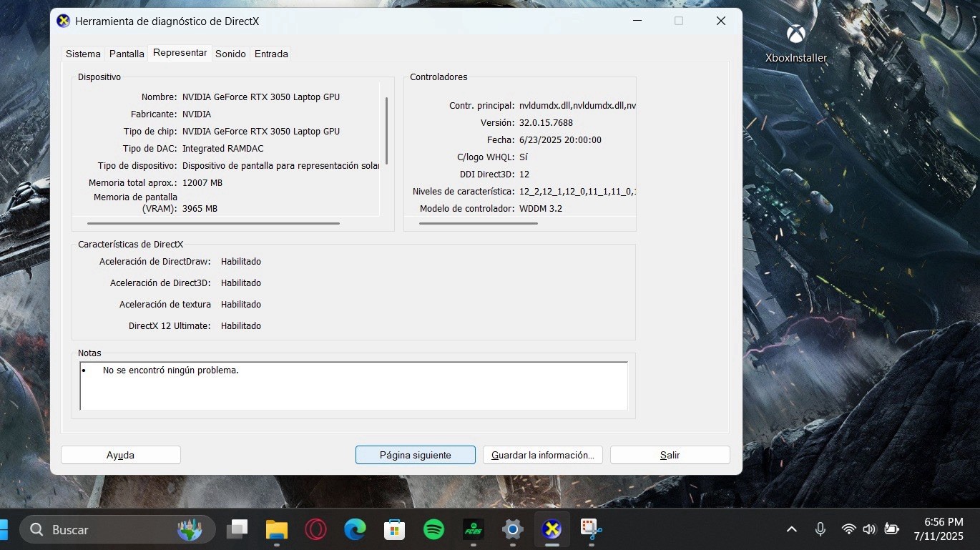Click Aceleración de textura Habilitado value

(x=241, y=304)
